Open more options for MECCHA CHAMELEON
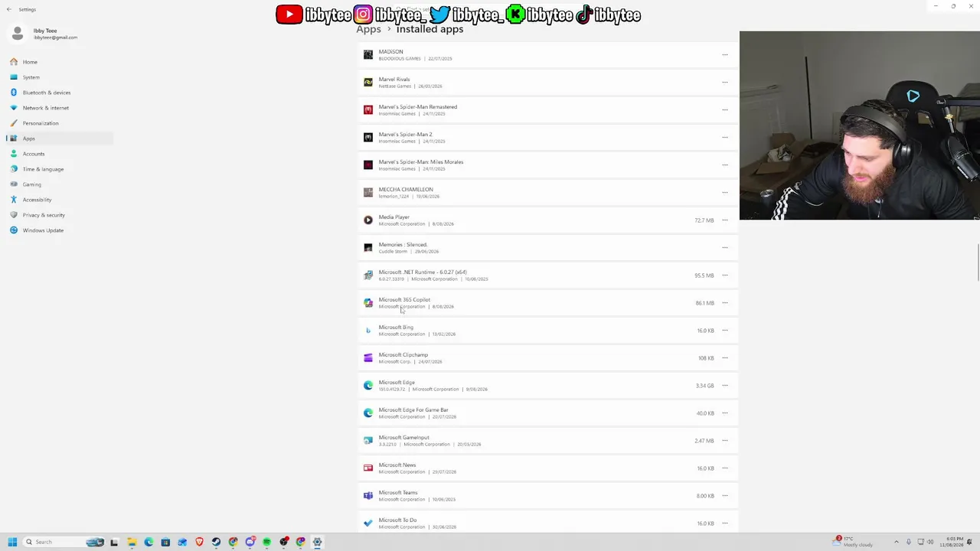 pyautogui.click(x=725, y=193)
